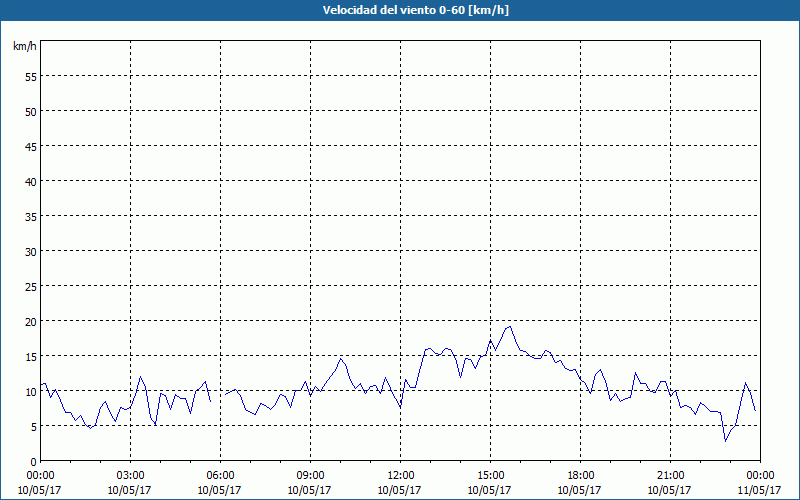This screenshot has height=500, width=800.
Task: Click the '03:00' time axis label
Action: point(130,476)
